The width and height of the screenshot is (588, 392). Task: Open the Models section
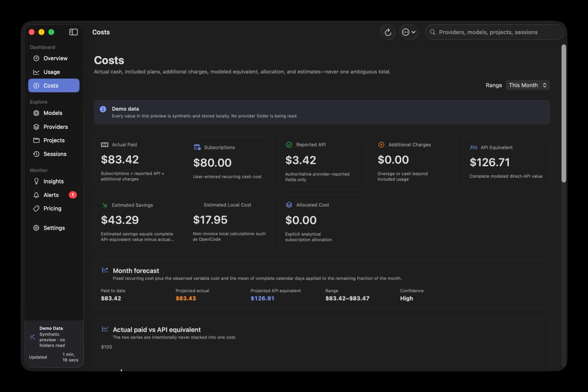click(54, 113)
